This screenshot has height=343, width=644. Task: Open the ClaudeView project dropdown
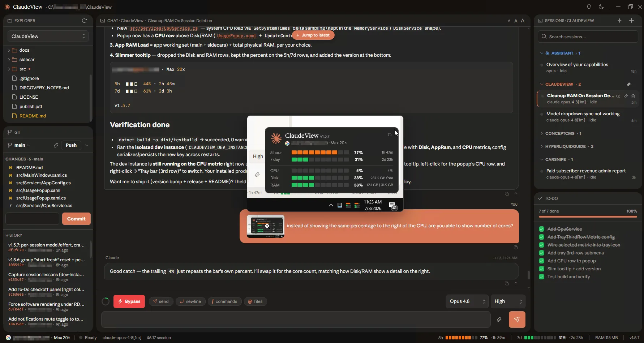48,36
